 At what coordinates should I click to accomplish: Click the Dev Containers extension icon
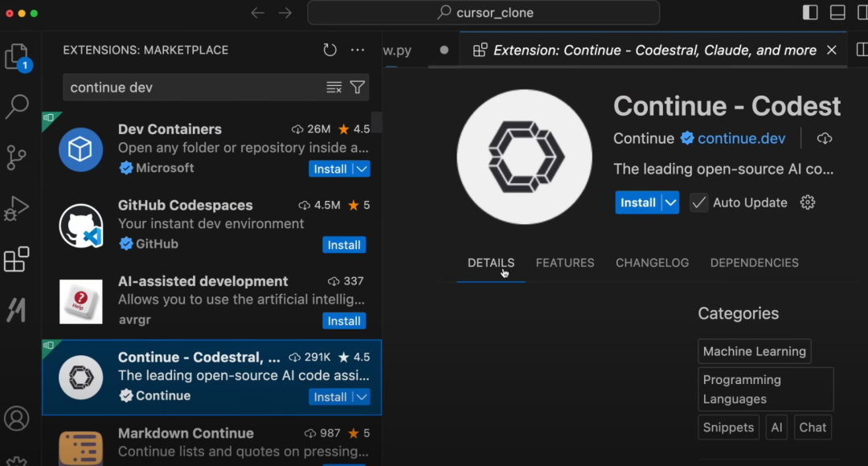pos(81,149)
